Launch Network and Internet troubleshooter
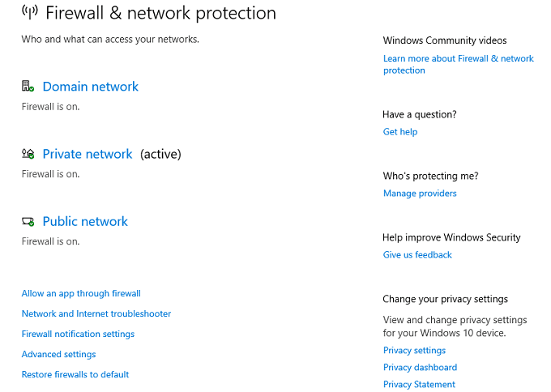This screenshot has height=392, width=551. 96,313
